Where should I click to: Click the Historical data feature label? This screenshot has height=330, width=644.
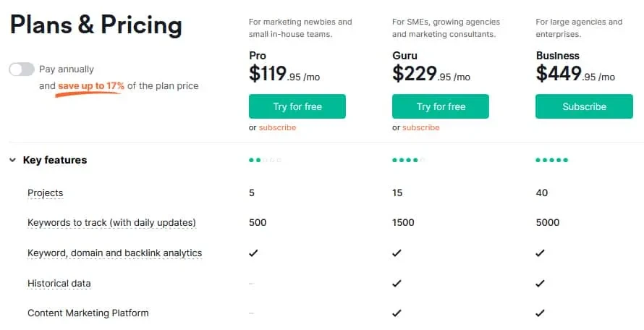click(59, 283)
